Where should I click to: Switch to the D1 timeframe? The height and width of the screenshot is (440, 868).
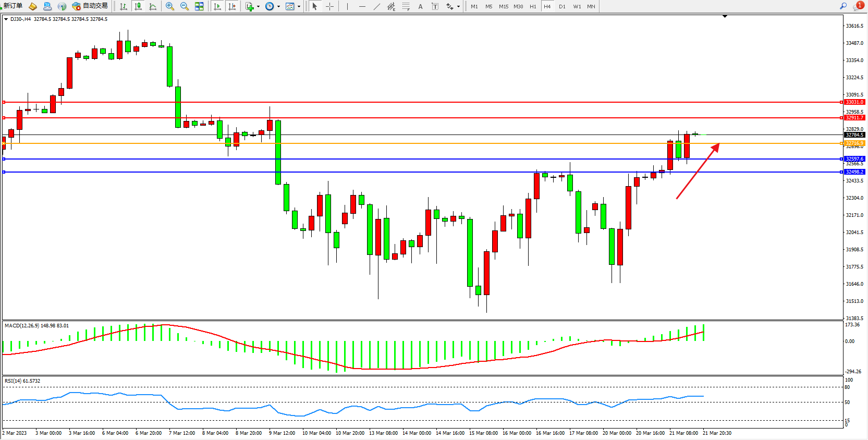pos(562,6)
